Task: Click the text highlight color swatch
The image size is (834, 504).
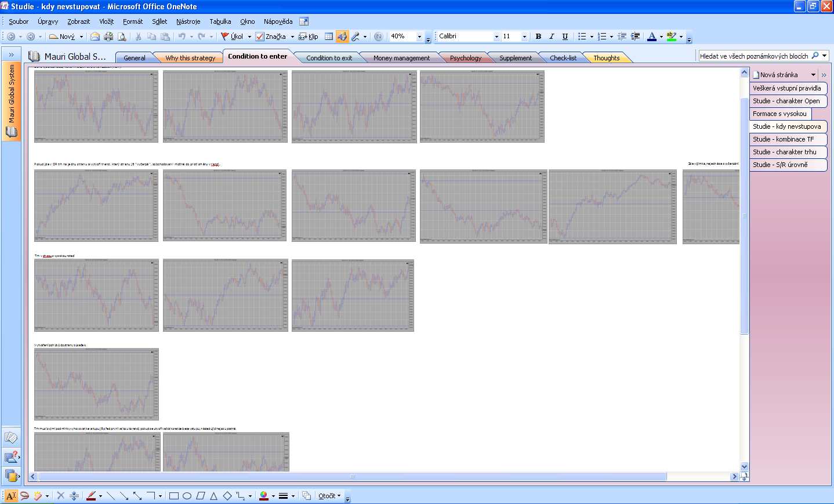Action: tap(672, 37)
